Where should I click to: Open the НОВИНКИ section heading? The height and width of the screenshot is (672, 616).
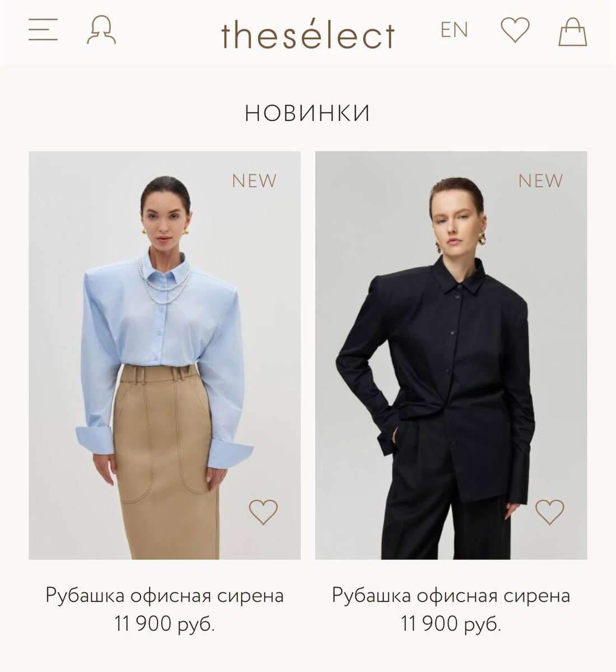pos(307,113)
